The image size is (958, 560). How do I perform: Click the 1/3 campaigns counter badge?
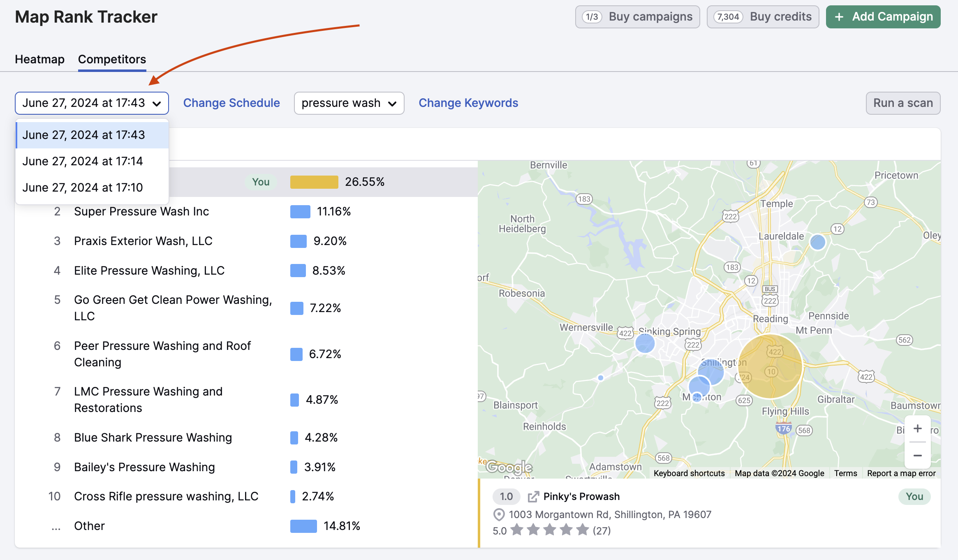pos(592,17)
